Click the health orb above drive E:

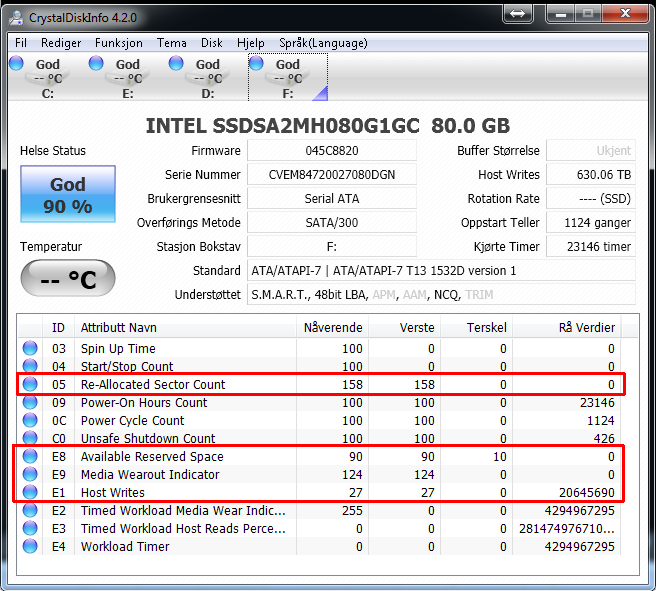coord(96,63)
